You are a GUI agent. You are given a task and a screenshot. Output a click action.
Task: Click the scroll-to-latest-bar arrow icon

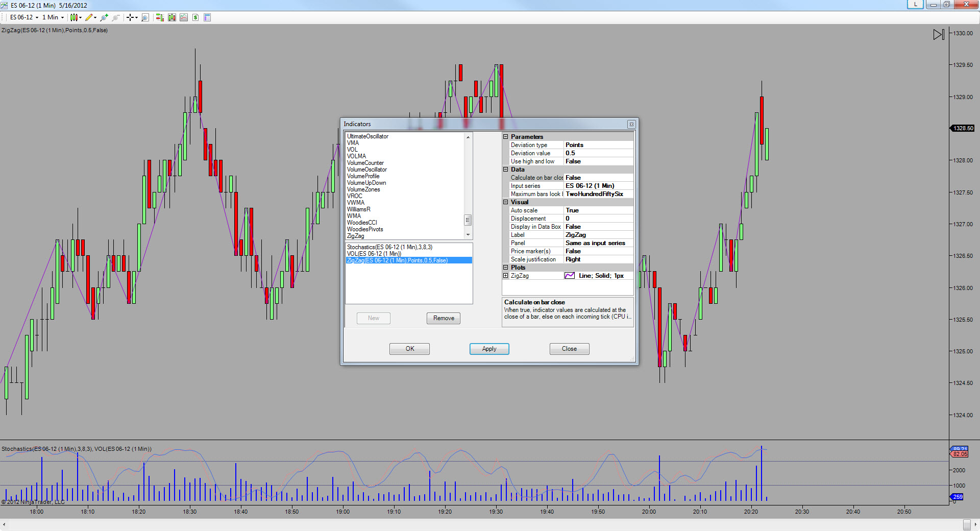point(939,34)
